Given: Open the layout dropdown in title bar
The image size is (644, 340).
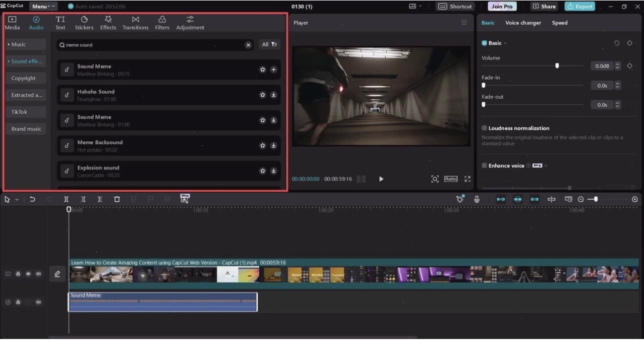Looking at the screenshot, I should click(416, 7).
